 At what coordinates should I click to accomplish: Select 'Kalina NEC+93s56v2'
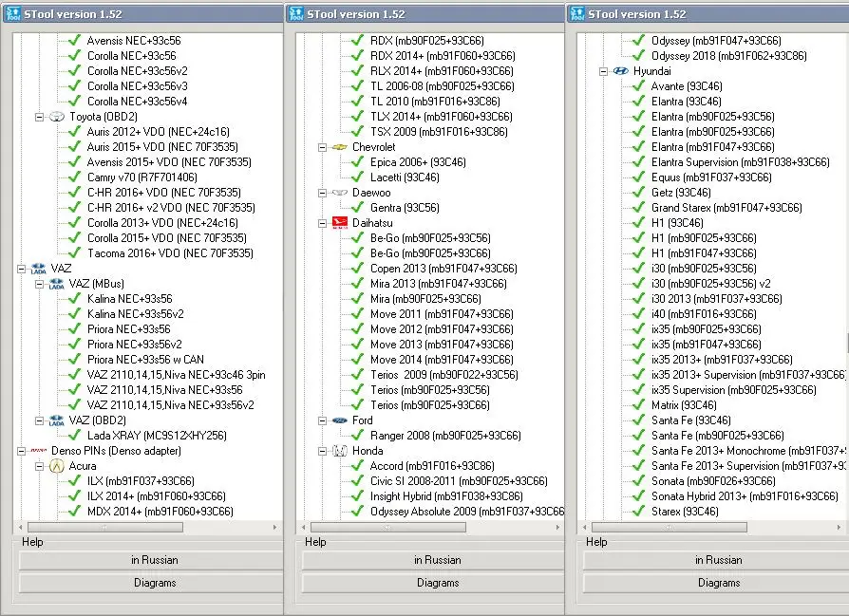[136, 314]
